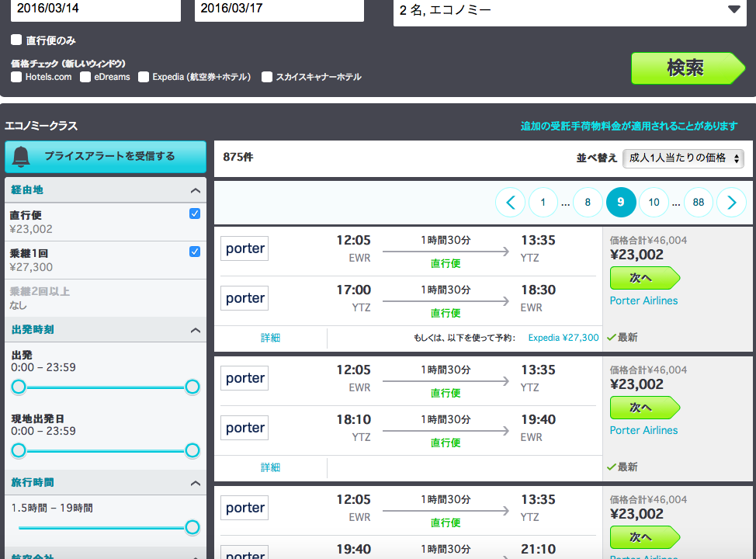
Task: Check スカイスキャナーホテル box
Action: click(x=267, y=77)
